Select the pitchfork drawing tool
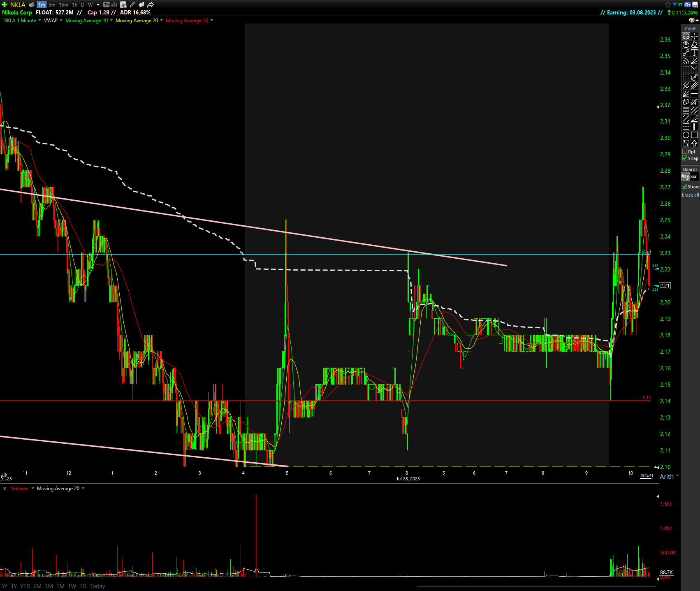Screen dimensions: 700x591 pyautogui.click(x=686, y=86)
